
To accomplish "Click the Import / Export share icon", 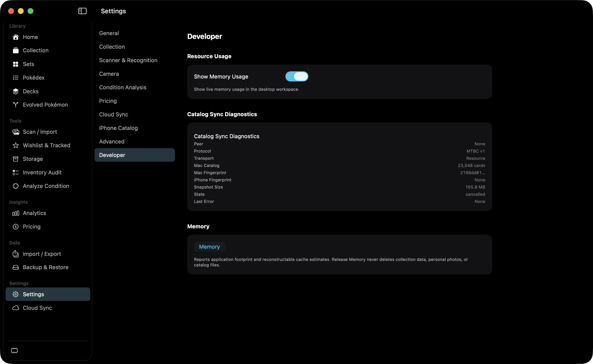I will 16,254.
